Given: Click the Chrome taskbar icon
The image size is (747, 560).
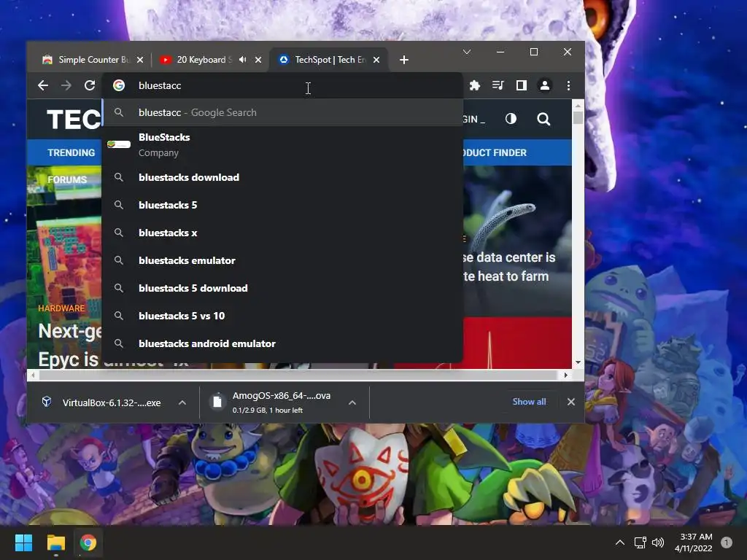Looking at the screenshot, I should click(88, 542).
